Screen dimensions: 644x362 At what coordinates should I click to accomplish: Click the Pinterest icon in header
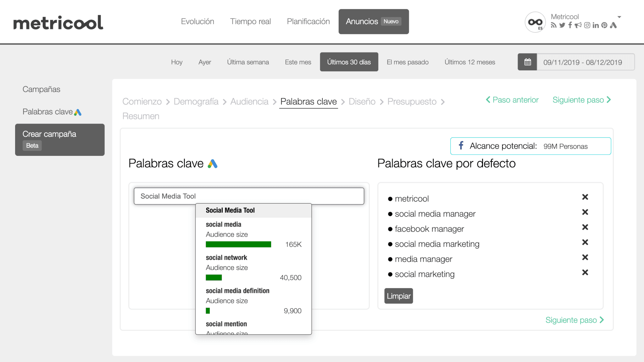pyautogui.click(x=604, y=25)
